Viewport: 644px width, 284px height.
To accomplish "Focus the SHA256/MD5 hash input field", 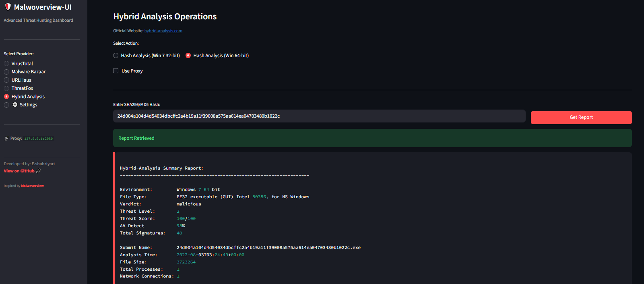I will tap(319, 116).
